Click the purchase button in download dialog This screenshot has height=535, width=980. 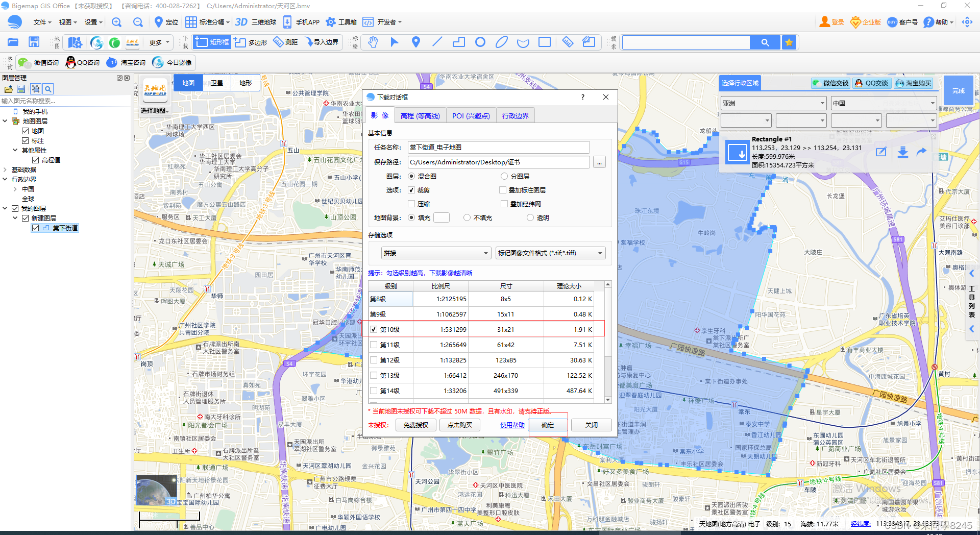[x=460, y=425]
